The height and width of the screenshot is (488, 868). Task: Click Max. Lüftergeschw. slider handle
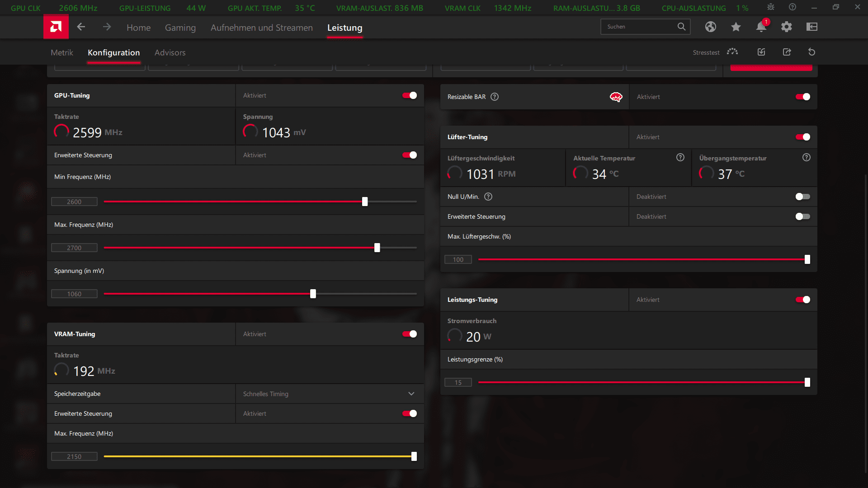(x=807, y=259)
